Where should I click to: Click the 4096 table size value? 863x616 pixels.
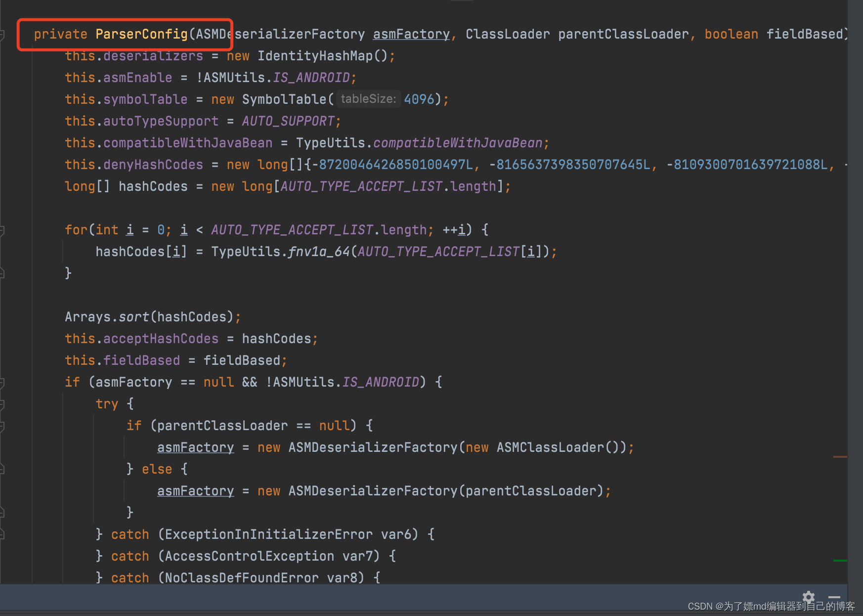pyautogui.click(x=419, y=99)
